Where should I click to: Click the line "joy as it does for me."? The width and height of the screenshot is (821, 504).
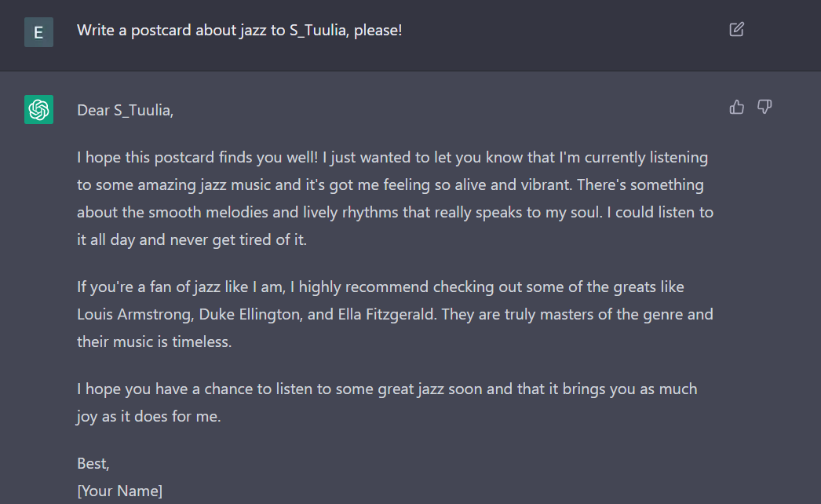[x=148, y=417]
